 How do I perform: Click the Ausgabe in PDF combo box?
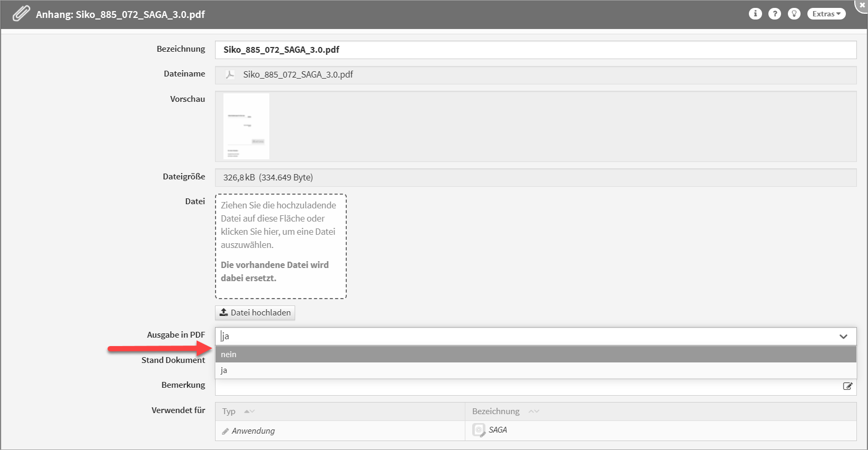(535, 336)
